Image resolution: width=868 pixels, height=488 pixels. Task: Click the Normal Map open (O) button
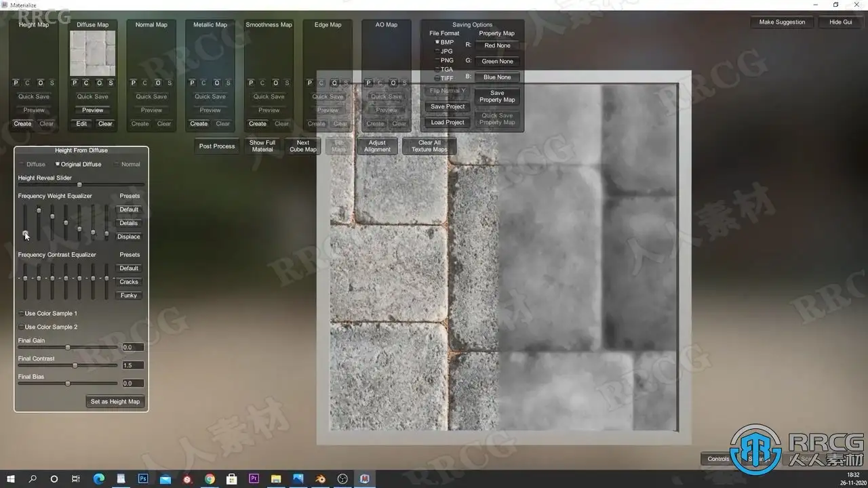pos(158,83)
